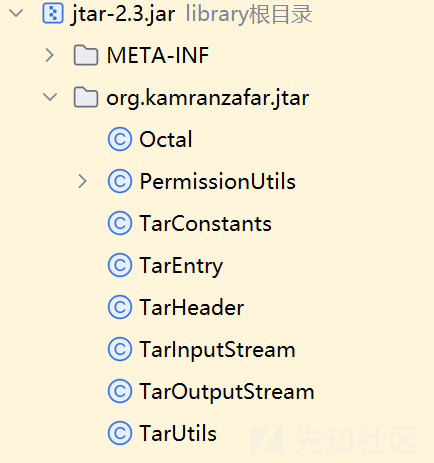Click the META-INF folder icon
434x463 pixels.
click(86, 55)
